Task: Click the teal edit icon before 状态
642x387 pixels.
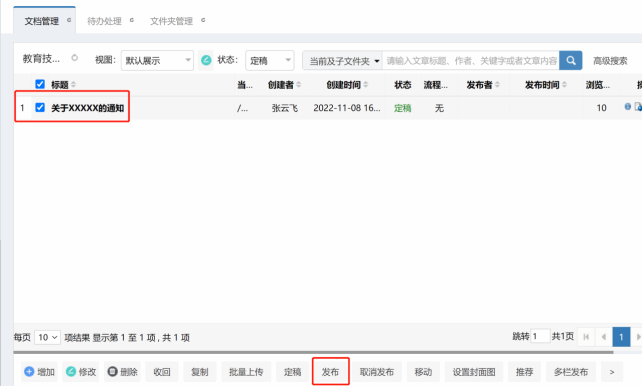Action: pyautogui.click(x=206, y=60)
